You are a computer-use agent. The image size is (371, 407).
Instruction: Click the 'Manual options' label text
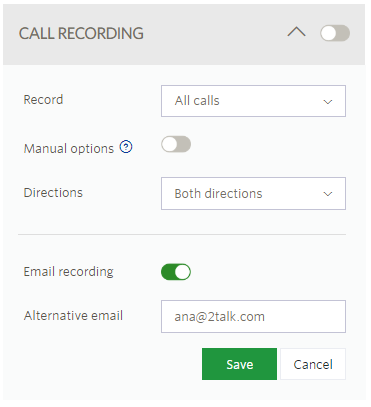tap(69, 148)
